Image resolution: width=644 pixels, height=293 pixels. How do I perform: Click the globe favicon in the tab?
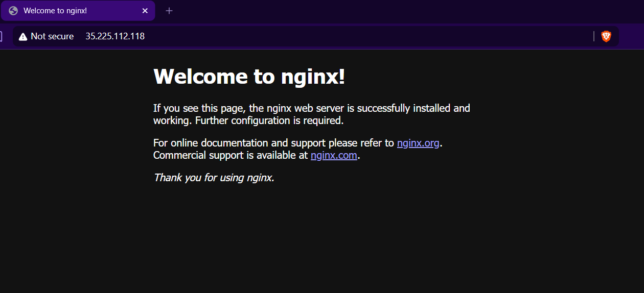pyautogui.click(x=13, y=11)
